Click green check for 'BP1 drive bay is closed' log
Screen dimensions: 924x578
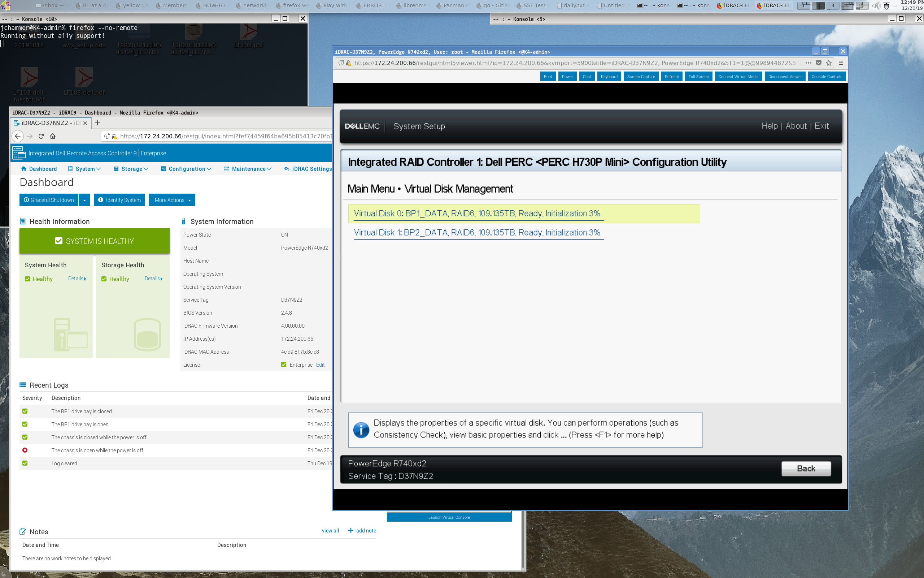click(25, 411)
